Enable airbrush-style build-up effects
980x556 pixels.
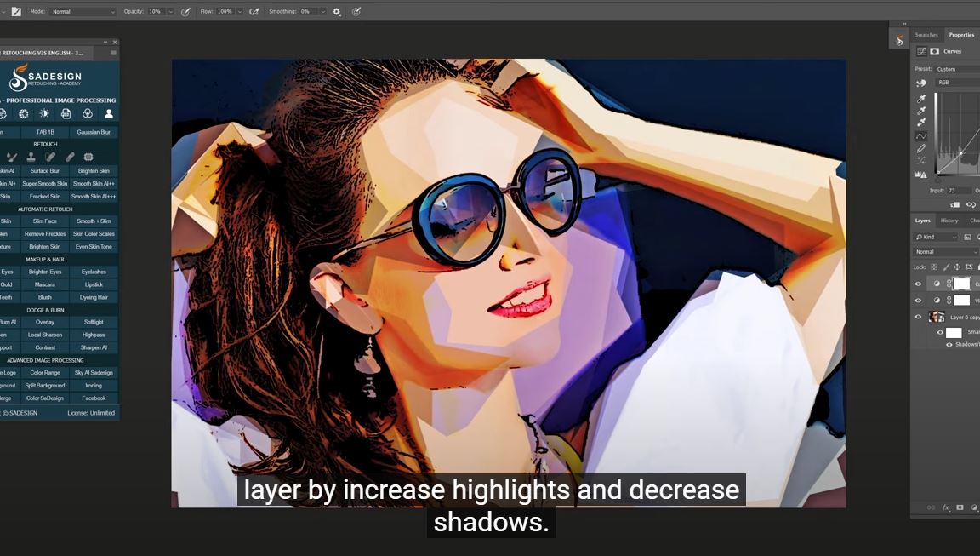(254, 12)
